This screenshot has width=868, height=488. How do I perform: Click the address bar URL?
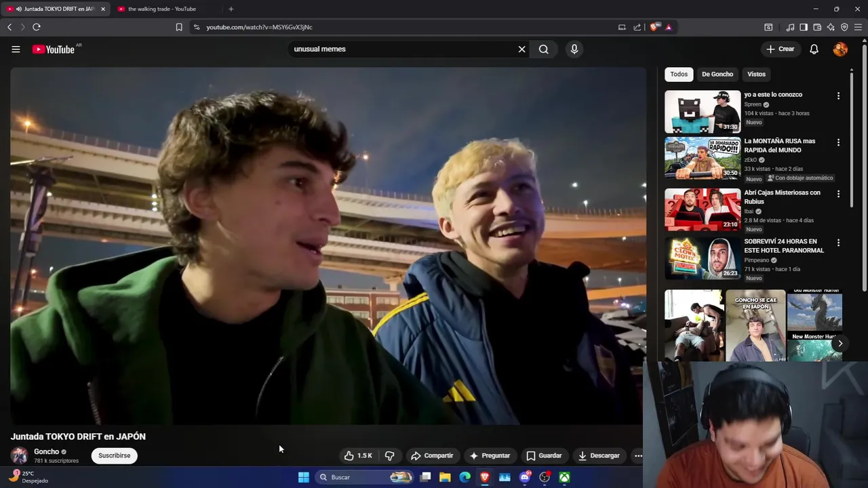[259, 27]
